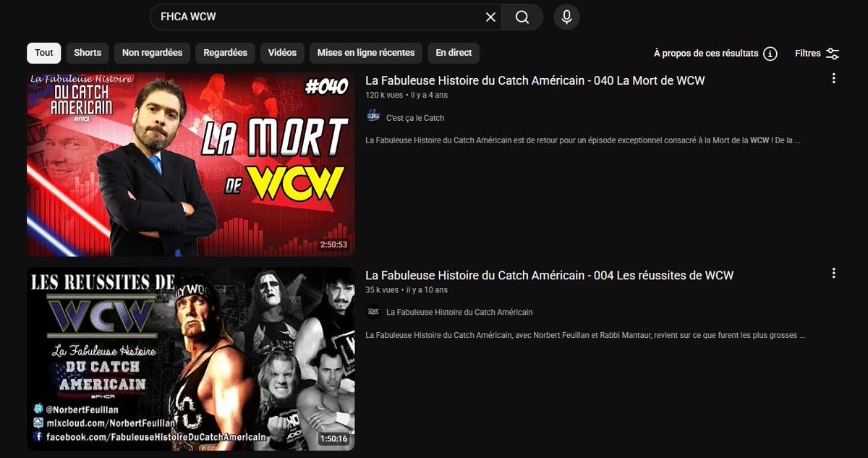Click the À propos de ces résultats text
The width and height of the screenshot is (868, 458).
(x=706, y=54)
